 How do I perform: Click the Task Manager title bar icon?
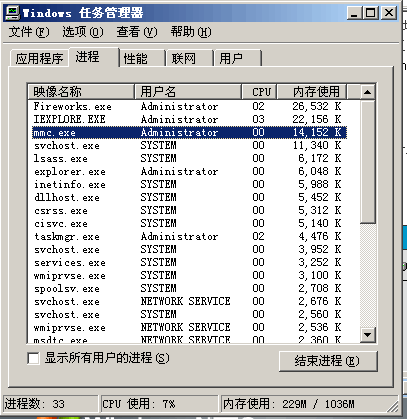(x=13, y=13)
